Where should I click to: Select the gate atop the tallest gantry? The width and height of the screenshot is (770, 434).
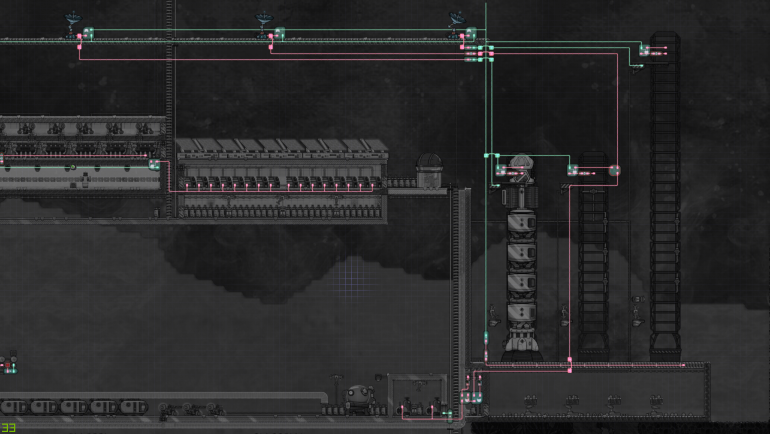[644, 50]
